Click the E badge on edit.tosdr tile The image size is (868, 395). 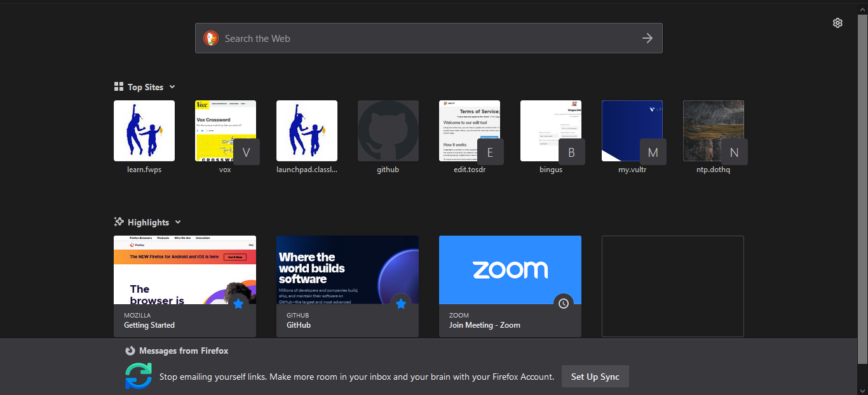pos(491,152)
